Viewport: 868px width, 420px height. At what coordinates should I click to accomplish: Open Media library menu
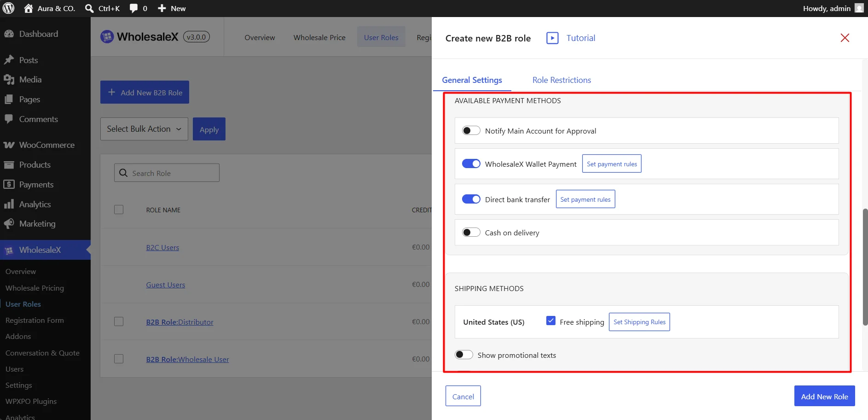(x=30, y=80)
